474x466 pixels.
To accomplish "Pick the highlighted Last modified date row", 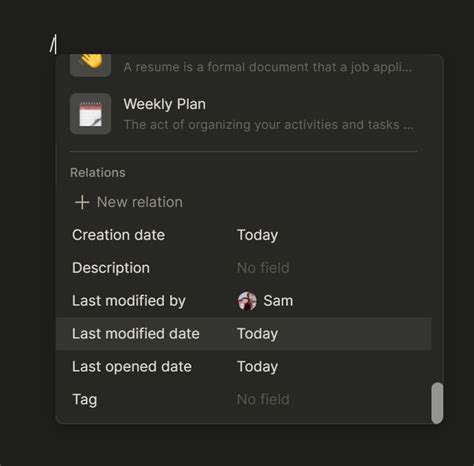I will pos(244,334).
